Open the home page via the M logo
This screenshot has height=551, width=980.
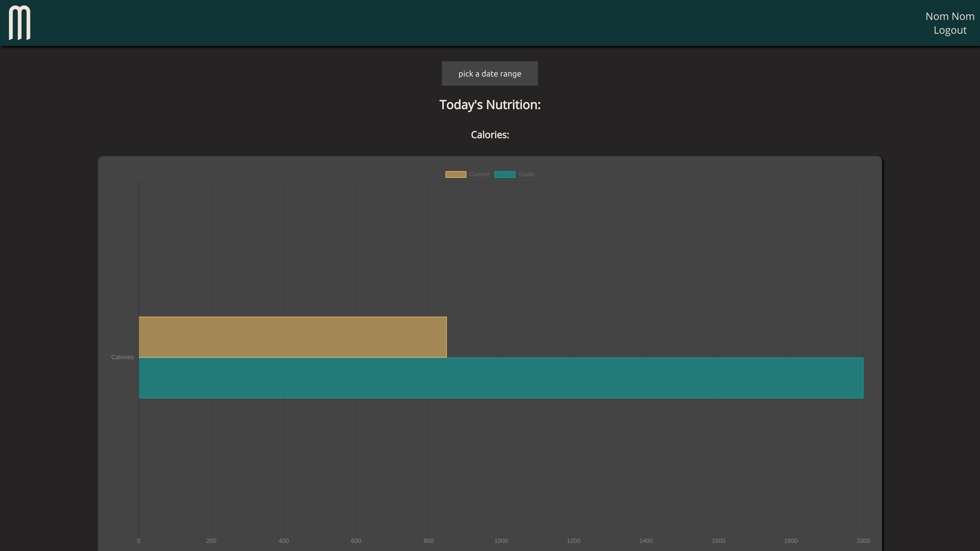point(19,22)
